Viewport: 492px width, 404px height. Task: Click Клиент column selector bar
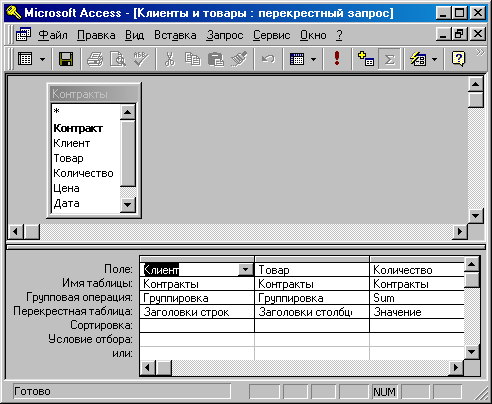click(197, 259)
